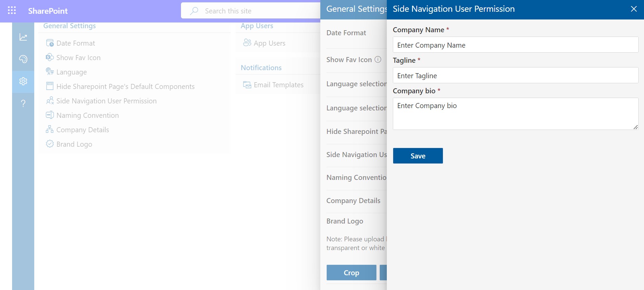Open the analytics chart sidebar icon
The width and height of the screenshot is (644, 290).
point(23,37)
